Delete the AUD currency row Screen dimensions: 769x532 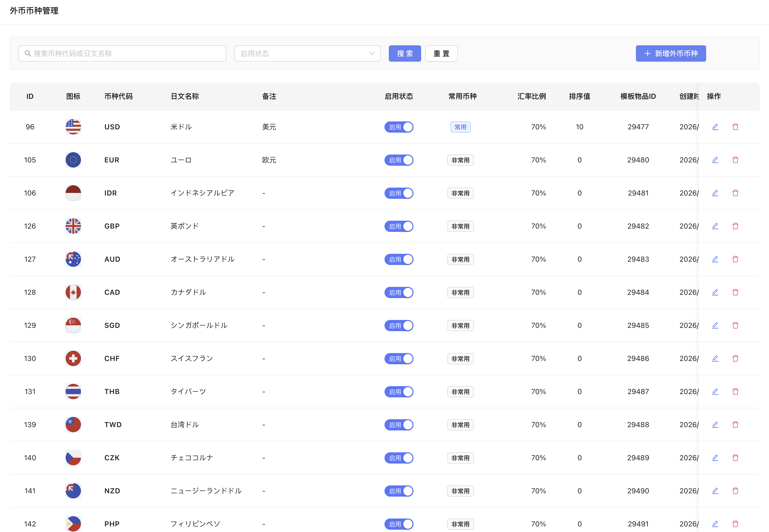pyautogui.click(x=735, y=259)
